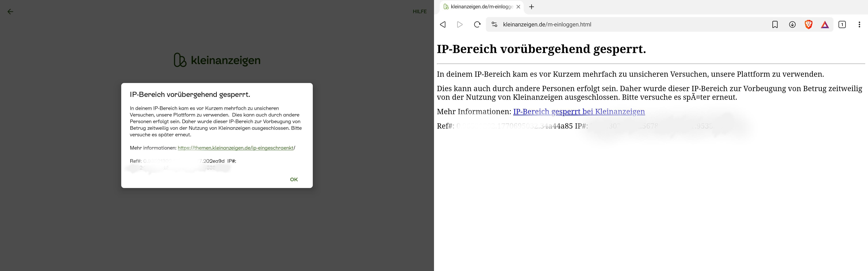Select the kleinanzeigen.de/m-einloggen browser tab
This screenshot has height=271, width=868.
482,7
